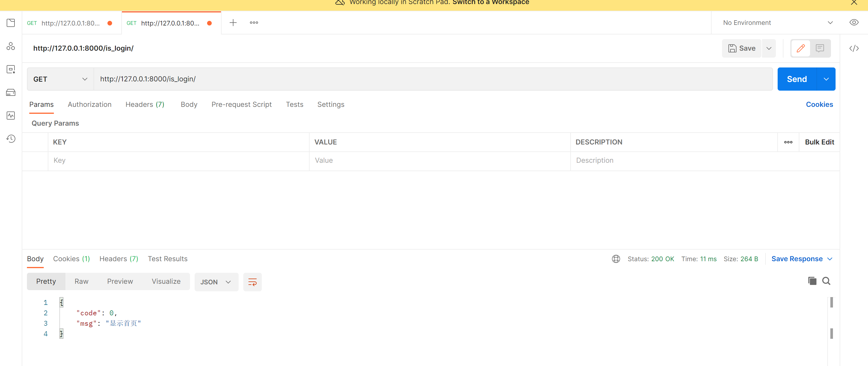Open the Mock Servers sidebar icon
Viewport: 868px width, 366px height.
(11, 92)
